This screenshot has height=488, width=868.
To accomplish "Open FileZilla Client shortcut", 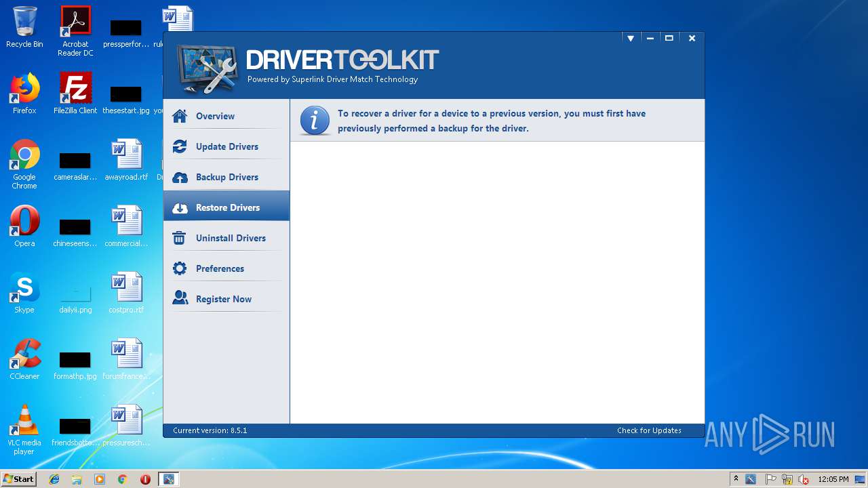I will tap(75, 94).
